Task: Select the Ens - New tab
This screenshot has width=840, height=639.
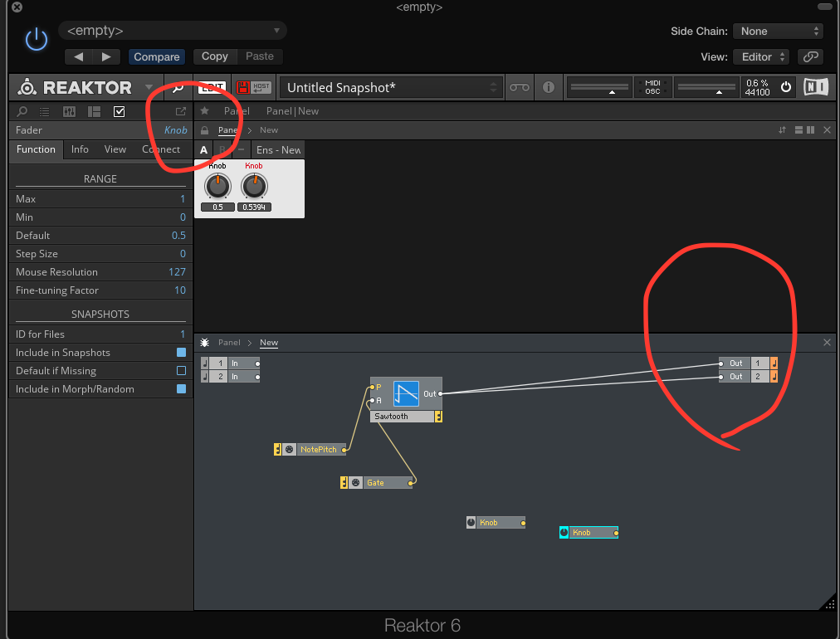Action: (279, 150)
